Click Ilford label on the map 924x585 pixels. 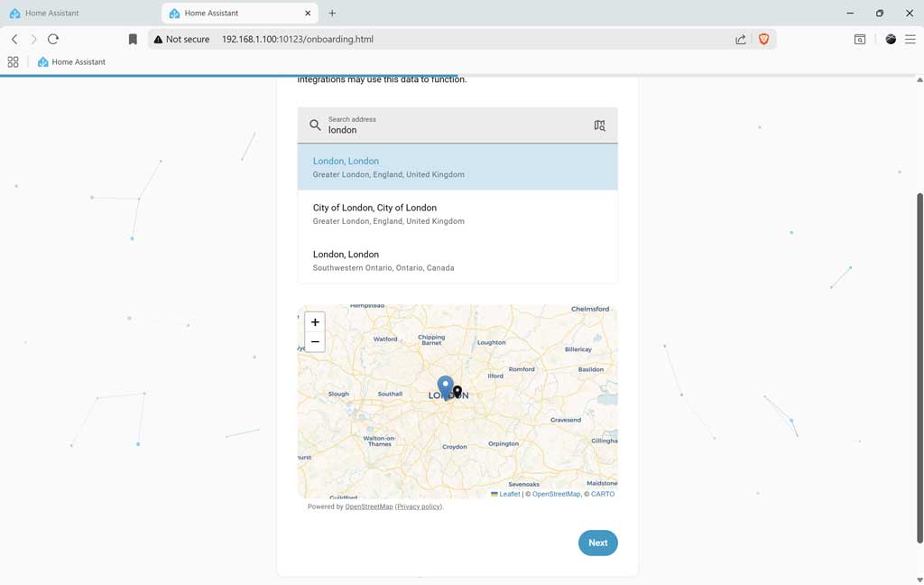point(495,376)
